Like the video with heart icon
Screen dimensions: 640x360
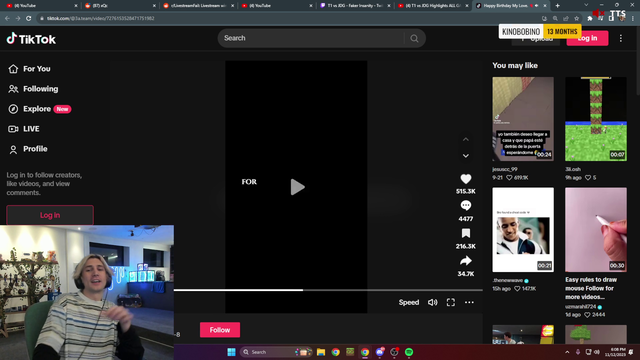click(466, 179)
